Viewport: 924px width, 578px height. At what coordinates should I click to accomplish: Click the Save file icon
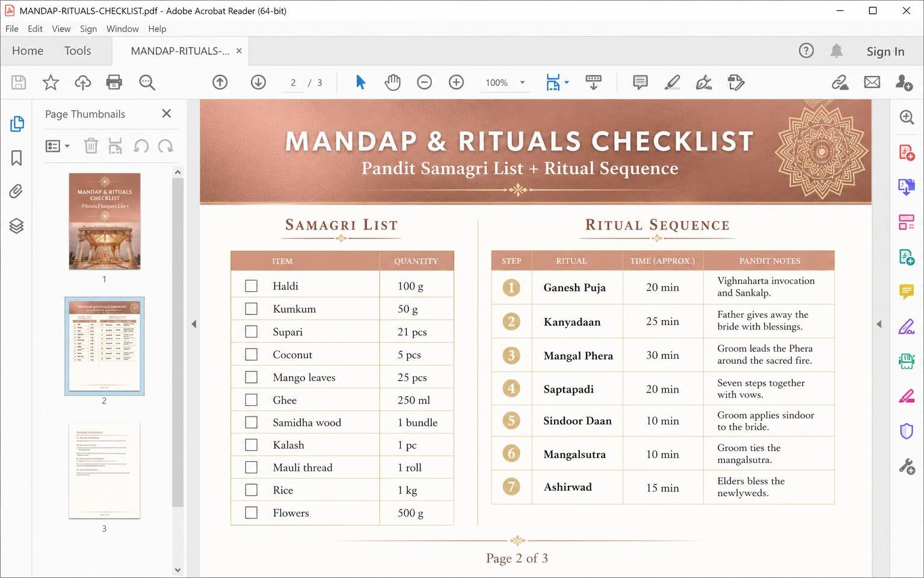19,82
